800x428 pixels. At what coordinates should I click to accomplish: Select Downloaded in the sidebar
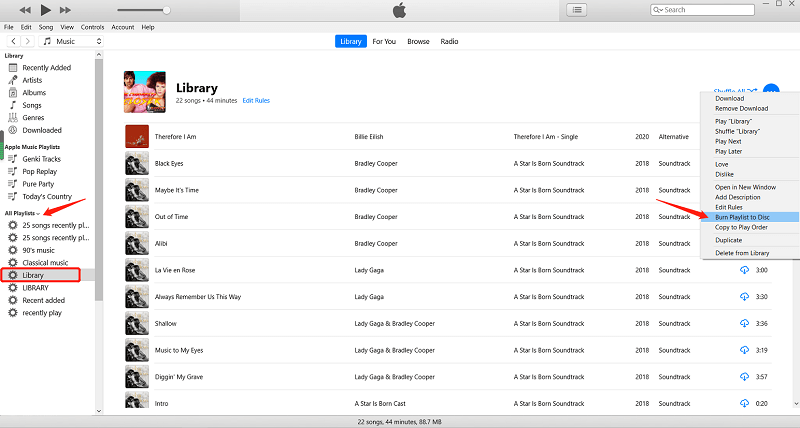42,130
